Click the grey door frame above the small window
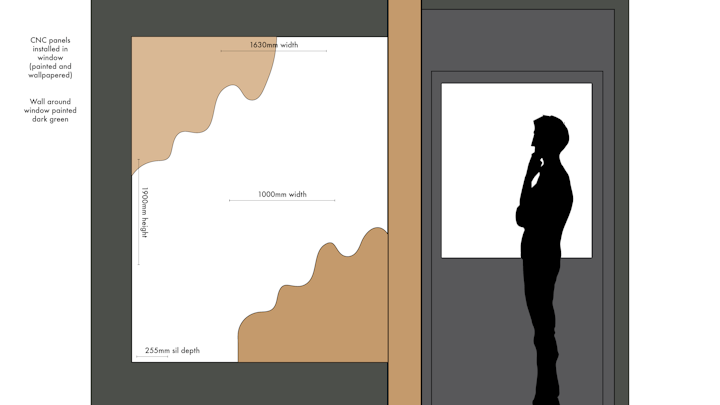 coord(517,40)
